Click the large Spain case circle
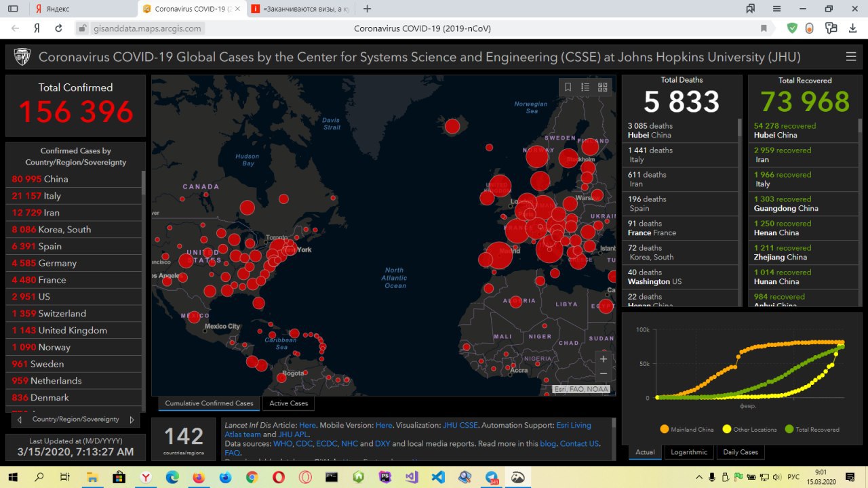 coord(498,256)
